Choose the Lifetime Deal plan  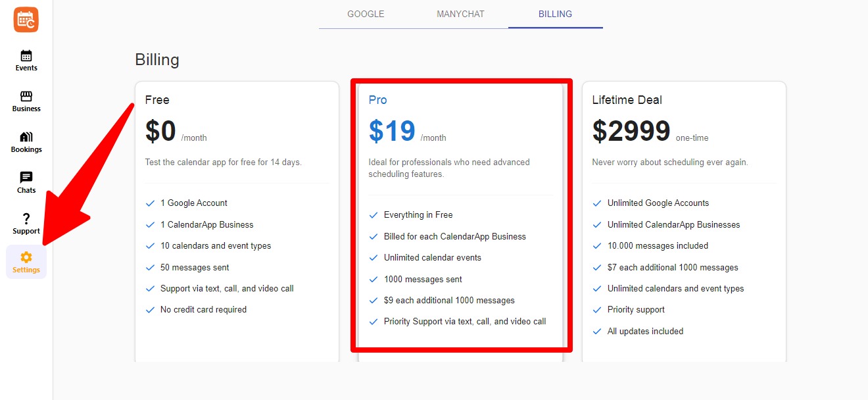pyautogui.click(x=684, y=220)
